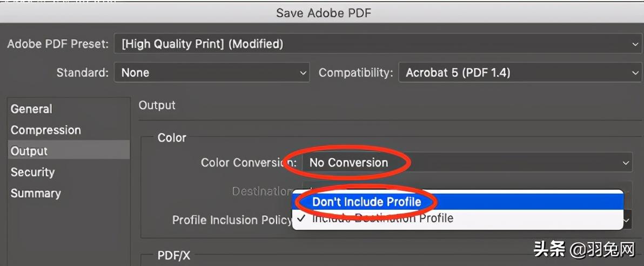Viewport: 644px width, 266px height.
Task: Click the Standard dropdown chevron arrow
Action: (x=303, y=72)
